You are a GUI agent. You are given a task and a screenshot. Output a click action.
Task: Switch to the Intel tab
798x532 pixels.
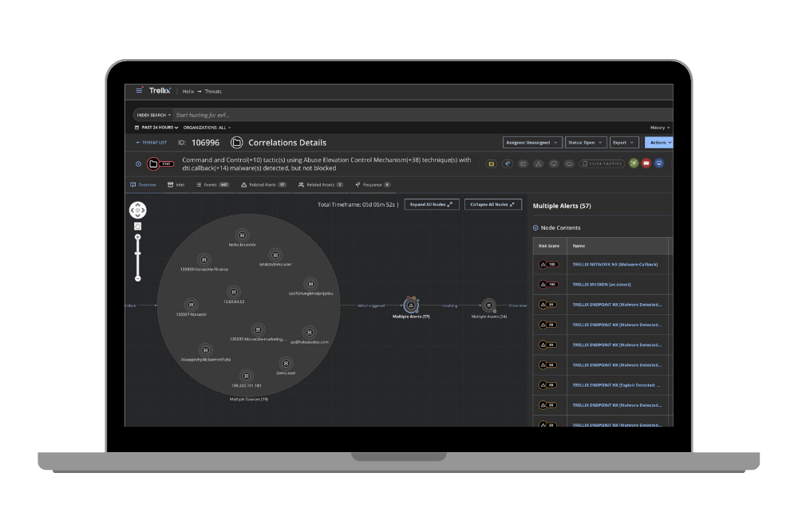176,184
